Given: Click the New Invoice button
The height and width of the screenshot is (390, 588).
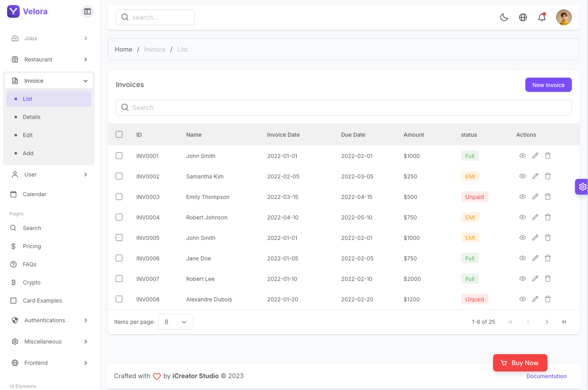Looking at the screenshot, I should point(548,85).
